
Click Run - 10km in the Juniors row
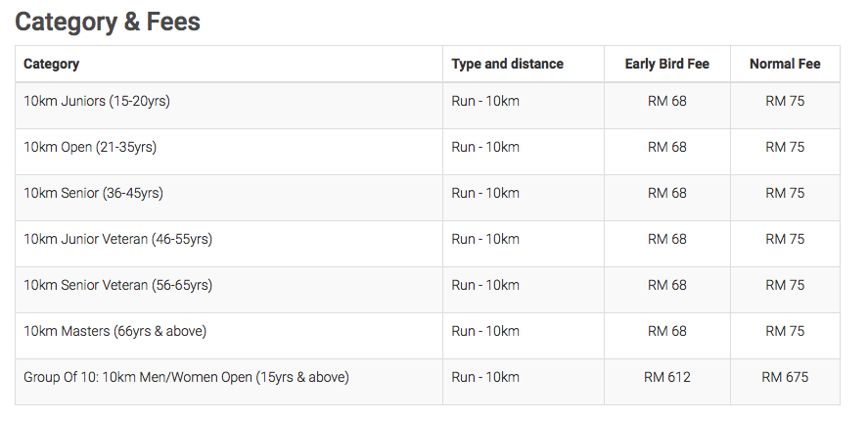point(485,101)
